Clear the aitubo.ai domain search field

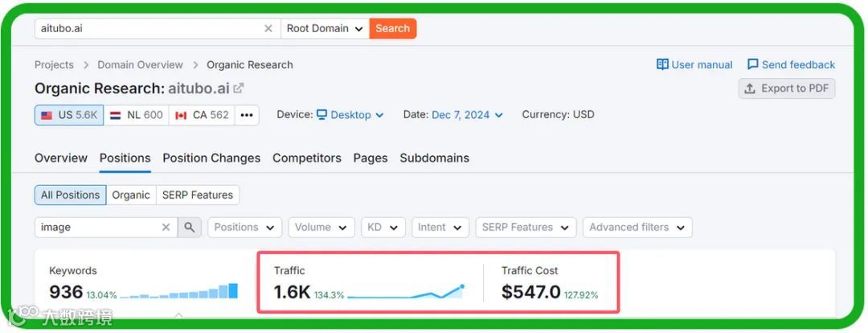(x=268, y=29)
